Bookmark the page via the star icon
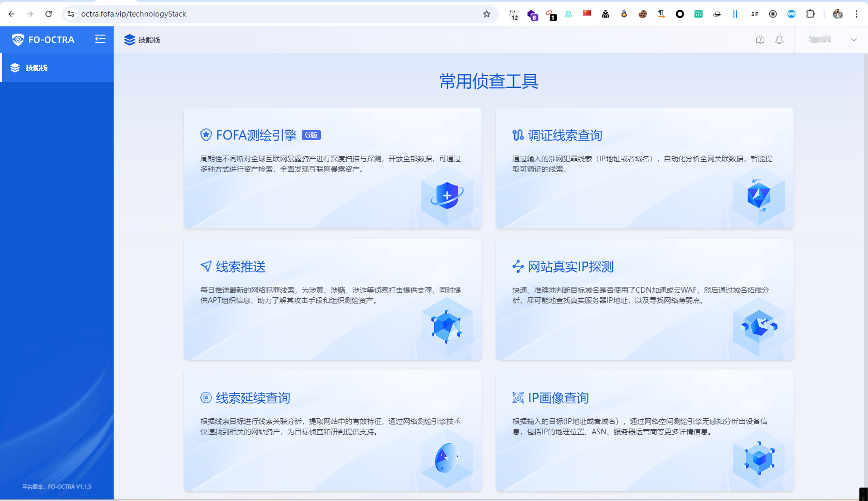Viewport: 868px width, 501px height. [x=486, y=14]
